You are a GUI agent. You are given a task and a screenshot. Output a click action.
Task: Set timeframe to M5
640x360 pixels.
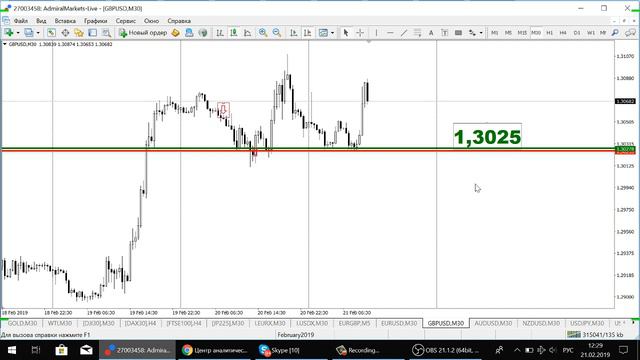point(508,33)
